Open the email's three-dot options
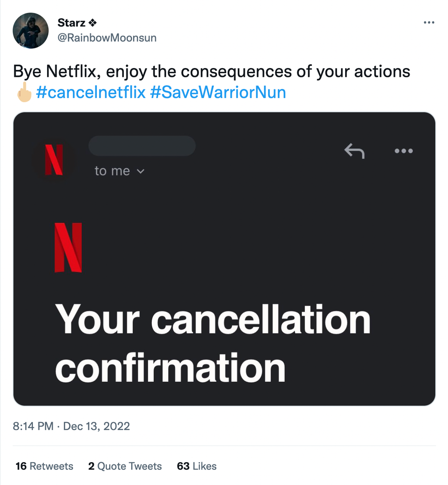Screen dimensions: 448x485 point(404,151)
